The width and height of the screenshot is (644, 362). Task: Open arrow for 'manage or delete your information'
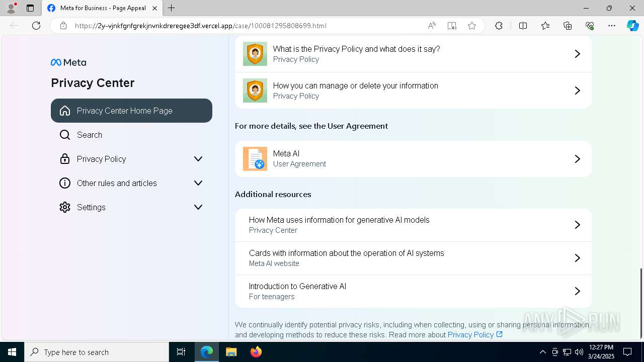click(x=577, y=90)
